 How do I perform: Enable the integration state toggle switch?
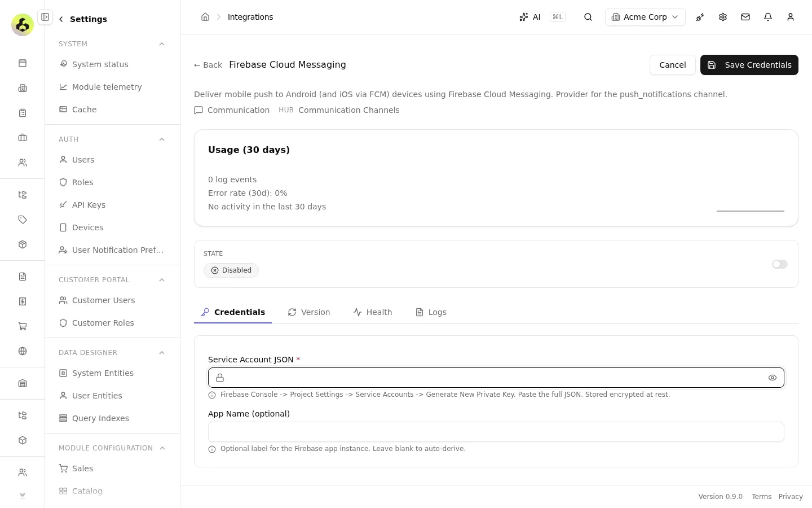780,264
